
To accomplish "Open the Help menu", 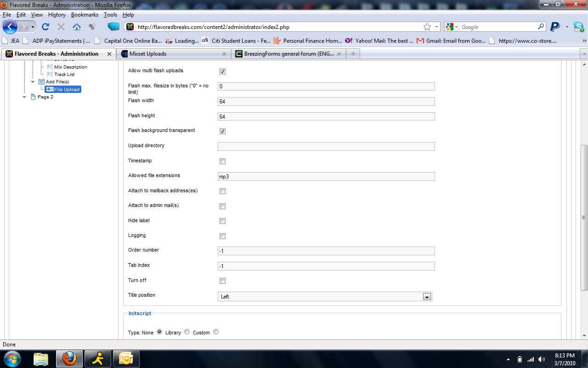I will point(128,15).
